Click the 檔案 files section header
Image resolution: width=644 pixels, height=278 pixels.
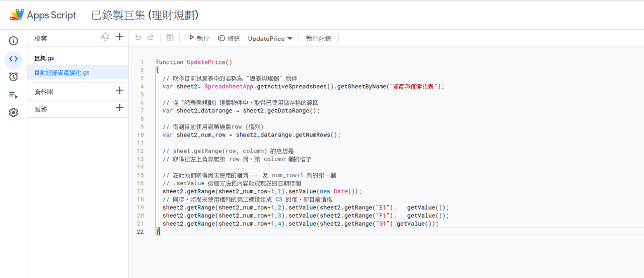click(x=40, y=38)
